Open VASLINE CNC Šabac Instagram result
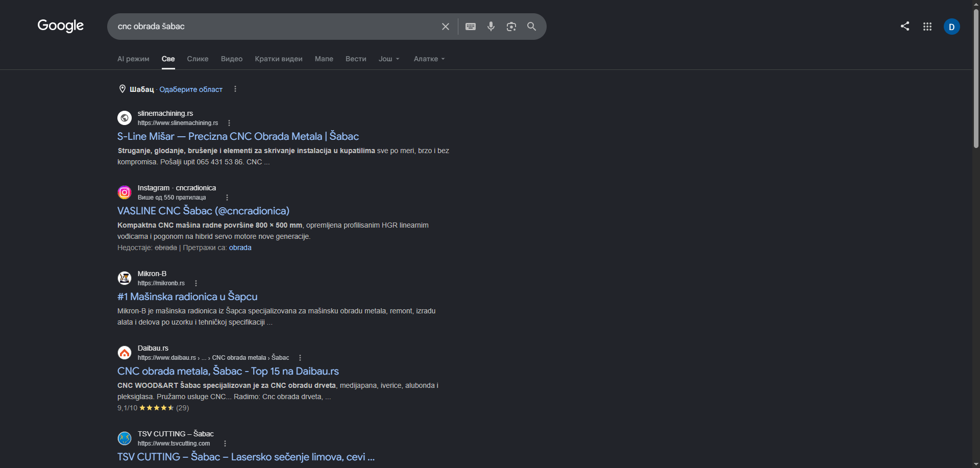980x468 pixels. pos(203,211)
